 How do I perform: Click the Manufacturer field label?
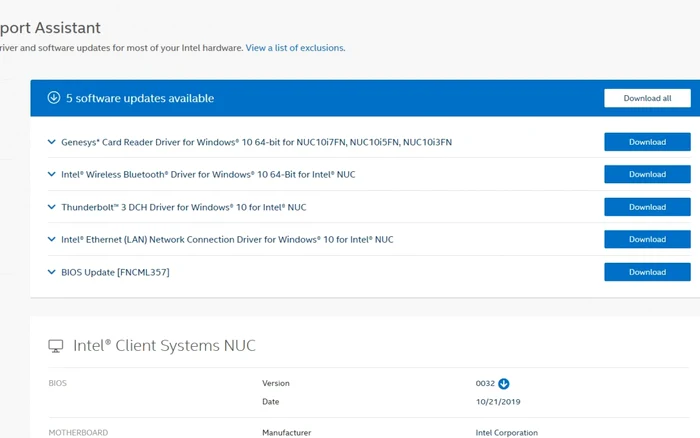point(287,433)
